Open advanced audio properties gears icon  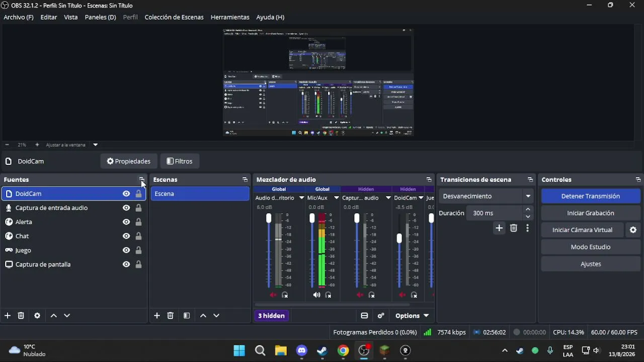point(381,316)
